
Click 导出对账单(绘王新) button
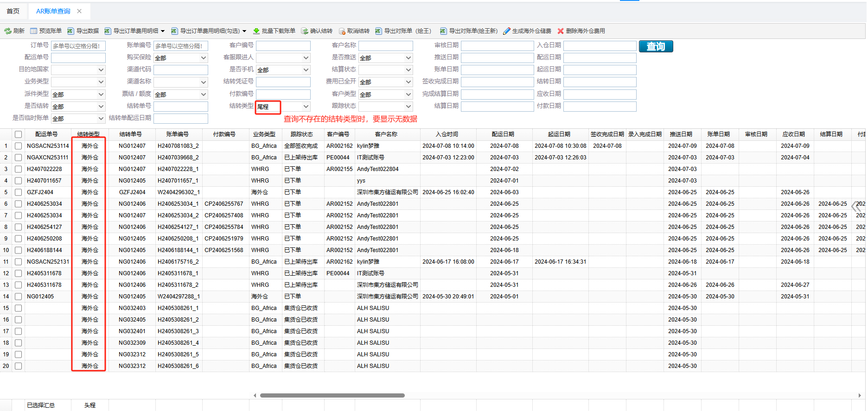point(469,31)
